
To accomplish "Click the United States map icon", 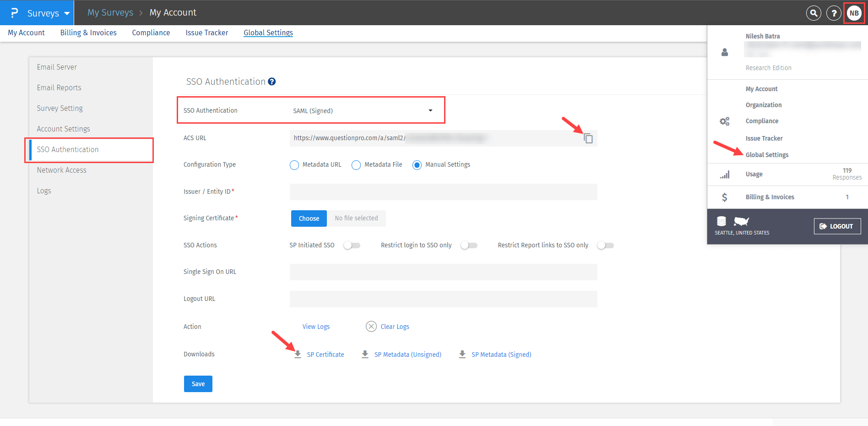I will [742, 221].
